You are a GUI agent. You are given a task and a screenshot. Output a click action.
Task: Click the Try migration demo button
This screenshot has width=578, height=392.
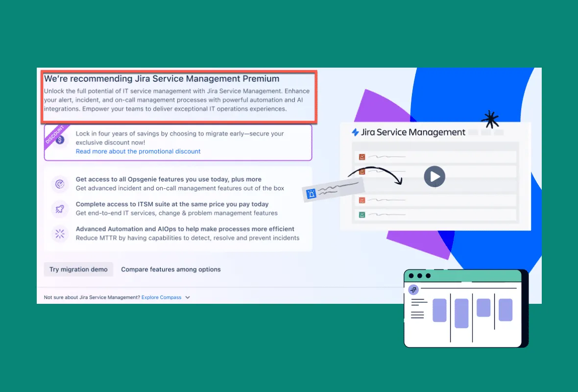tap(78, 269)
